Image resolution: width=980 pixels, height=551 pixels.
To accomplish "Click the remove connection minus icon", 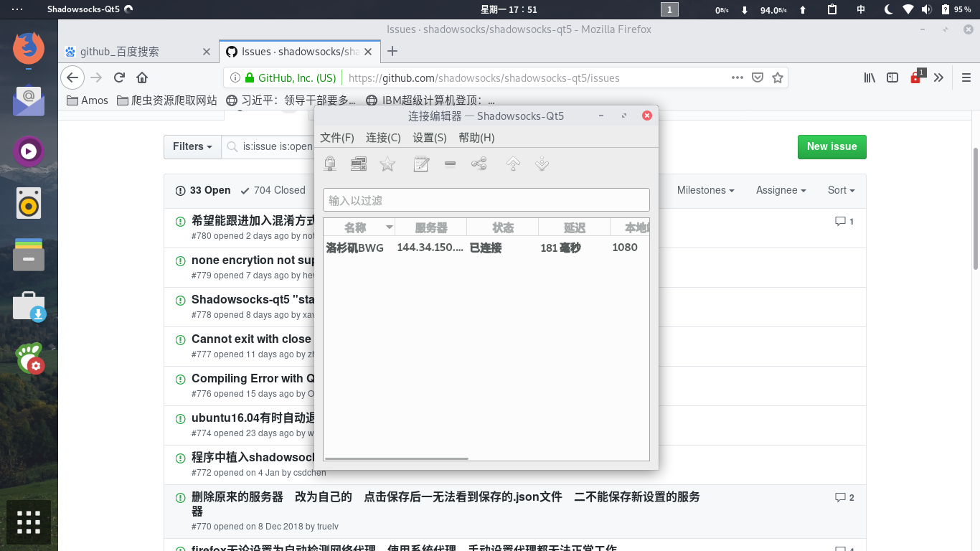I will pyautogui.click(x=450, y=164).
